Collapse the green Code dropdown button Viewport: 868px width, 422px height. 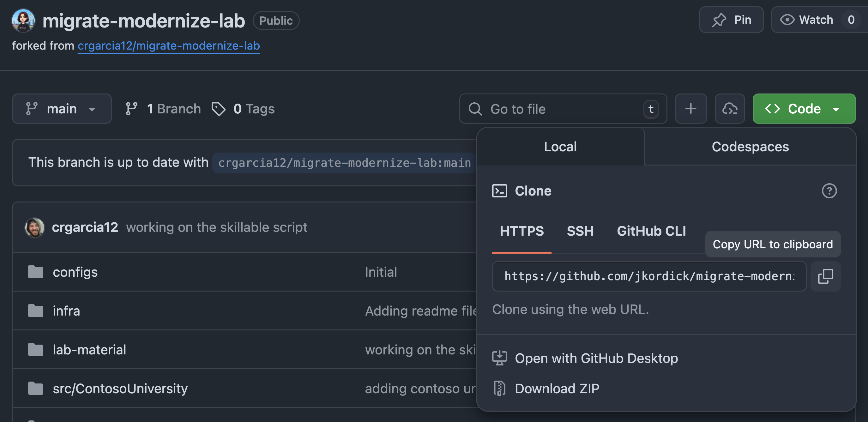coord(804,109)
